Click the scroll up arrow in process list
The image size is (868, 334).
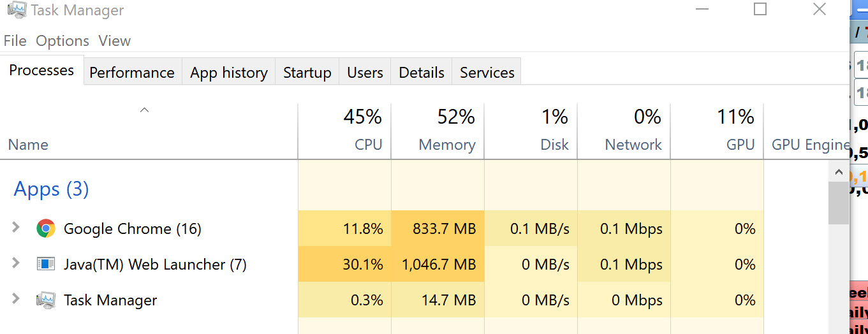839,171
